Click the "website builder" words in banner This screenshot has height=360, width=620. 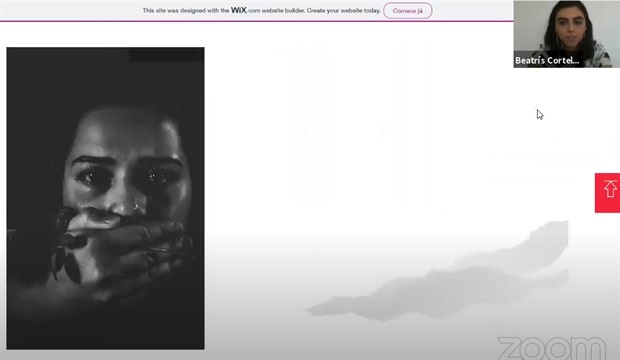tap(283, 11)
